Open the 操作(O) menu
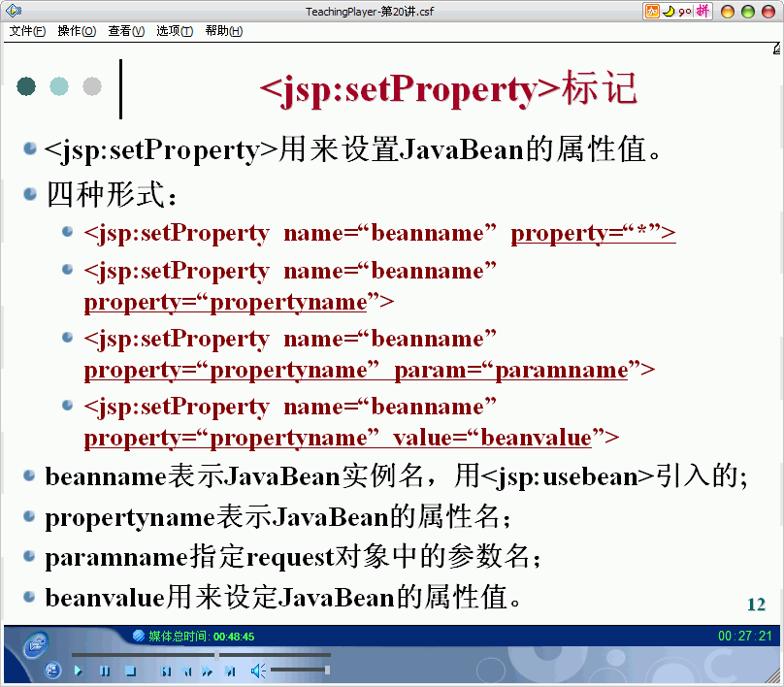The image size is (784, 687). click(77, 31)
